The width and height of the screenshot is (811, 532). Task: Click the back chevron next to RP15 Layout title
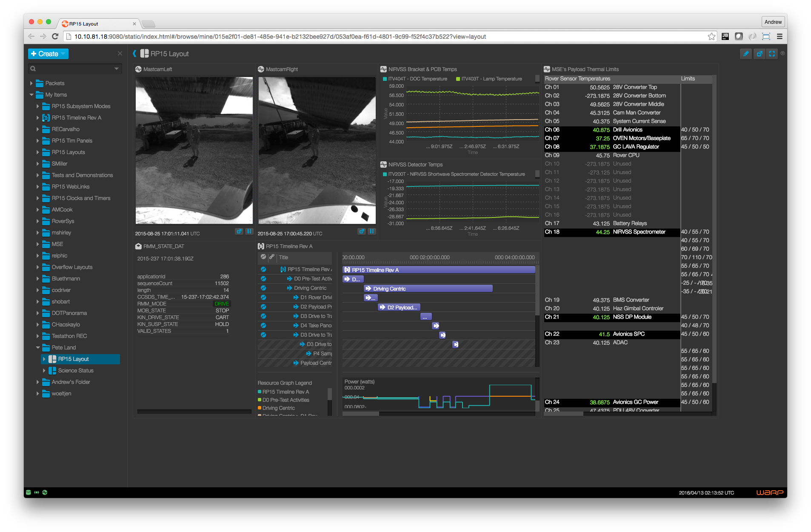click(134, 54)
